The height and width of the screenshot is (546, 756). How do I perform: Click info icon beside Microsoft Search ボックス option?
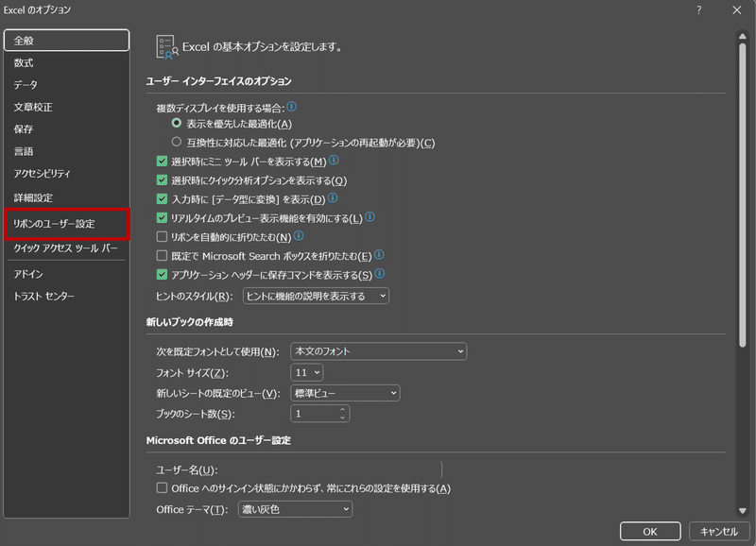click(380, 254)
